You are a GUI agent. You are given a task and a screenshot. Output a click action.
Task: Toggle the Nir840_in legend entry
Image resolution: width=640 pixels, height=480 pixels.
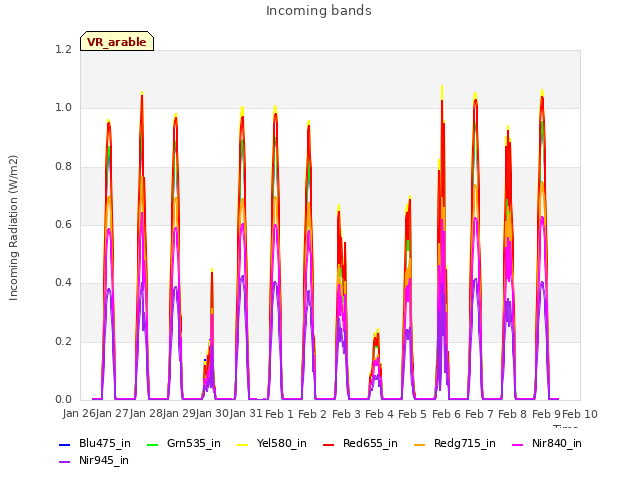pos(547,443)
